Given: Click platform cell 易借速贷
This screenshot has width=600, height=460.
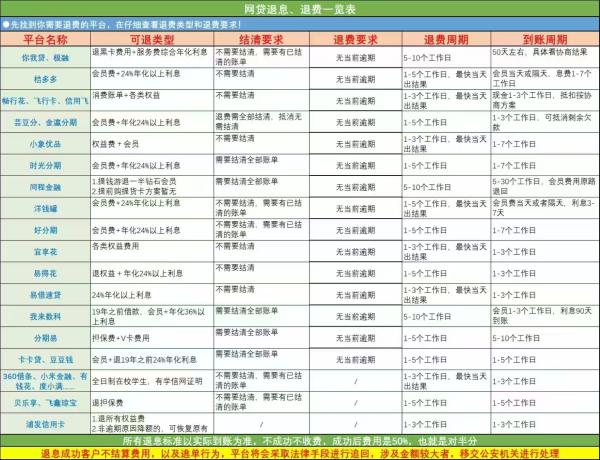Looking at the screenshot, I should click(x=45, y=295).
